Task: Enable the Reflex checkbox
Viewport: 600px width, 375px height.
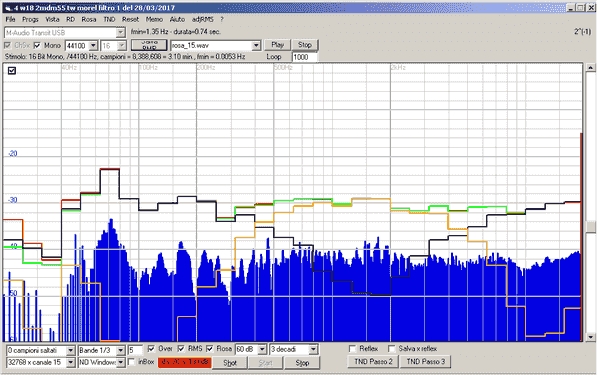Action: (352, 349)
